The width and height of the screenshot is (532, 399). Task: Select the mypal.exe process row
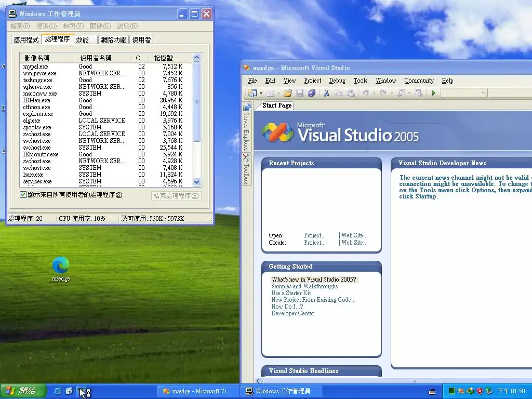[x=106, y=66]
